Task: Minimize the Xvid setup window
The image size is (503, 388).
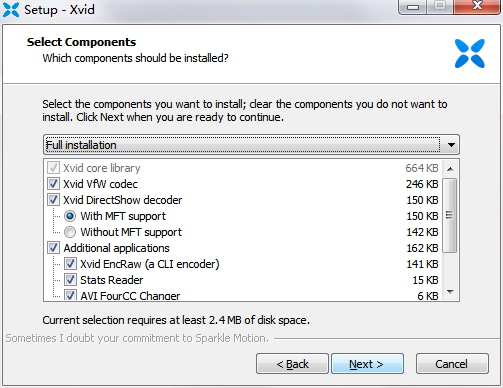Action: pyautogui.click(x=413, y=7)
